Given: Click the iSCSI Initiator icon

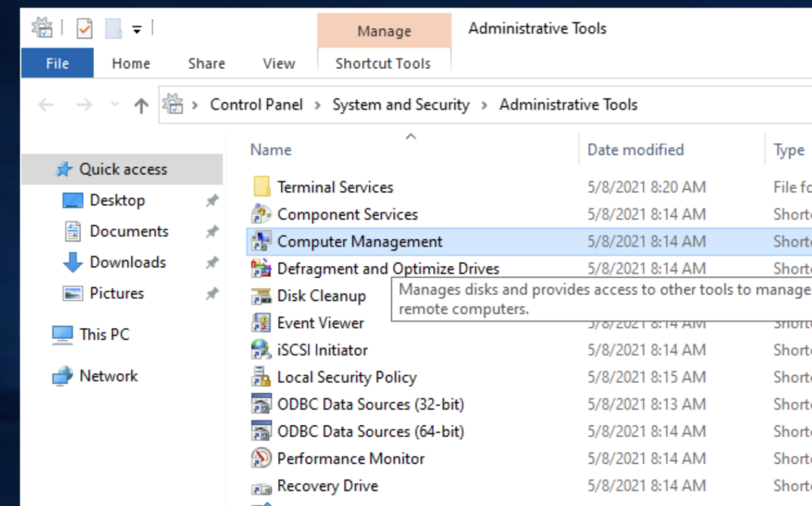Looking at the screenshot, I should pyautogui.click(x=261, y=350).
